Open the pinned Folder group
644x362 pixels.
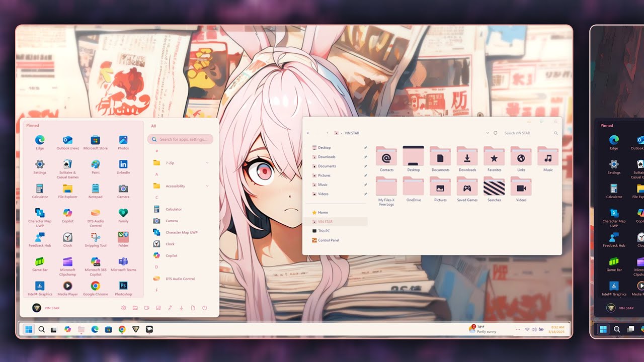tap(123, 239)
